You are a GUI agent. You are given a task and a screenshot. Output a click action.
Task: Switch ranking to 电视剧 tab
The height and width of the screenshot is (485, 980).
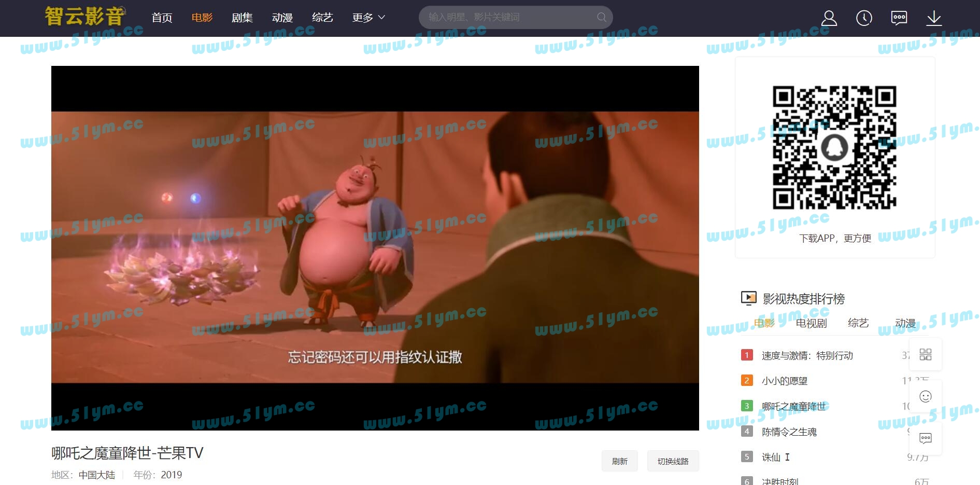(x=811, y=323)
